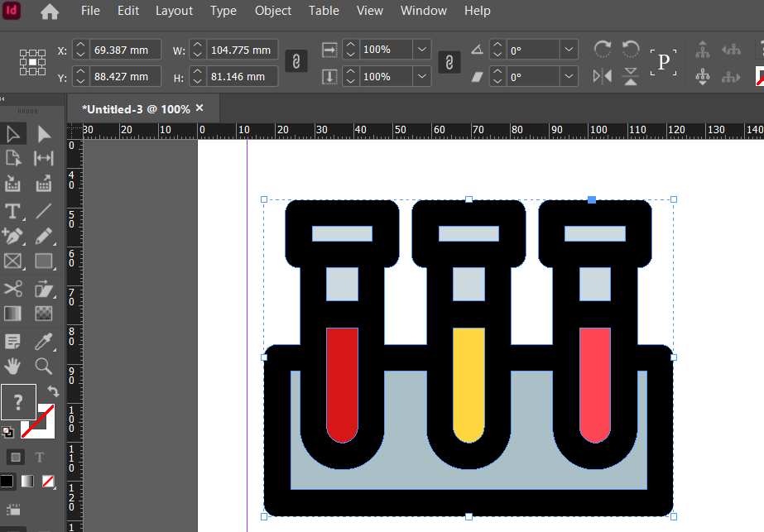Select the Line tool

(x=44, y=212)
